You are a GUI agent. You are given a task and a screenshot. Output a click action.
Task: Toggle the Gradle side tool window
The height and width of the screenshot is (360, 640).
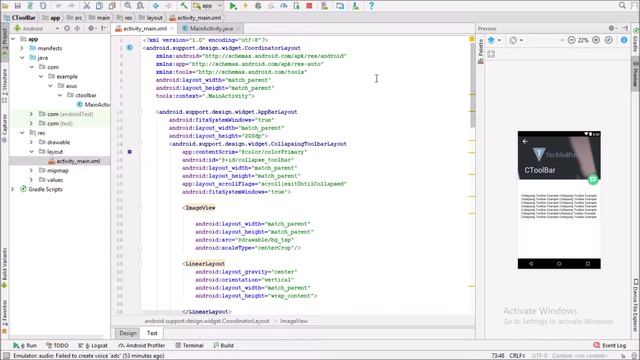coord(636,41)
